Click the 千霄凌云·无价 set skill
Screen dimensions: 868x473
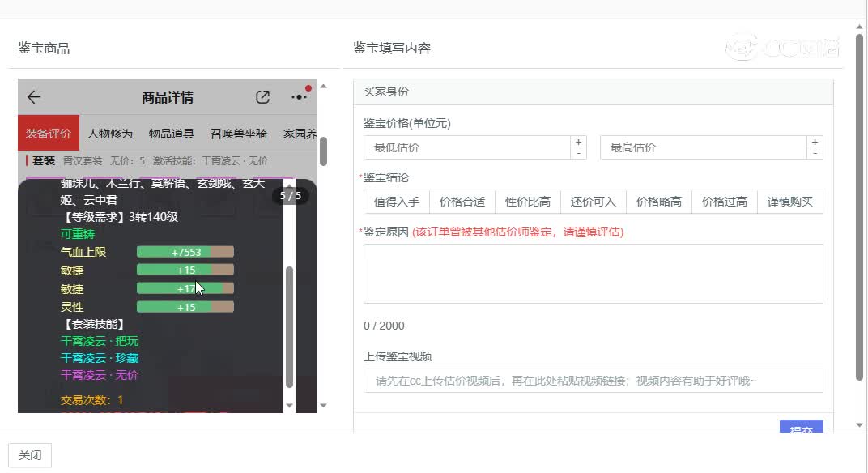click(100, 376)
